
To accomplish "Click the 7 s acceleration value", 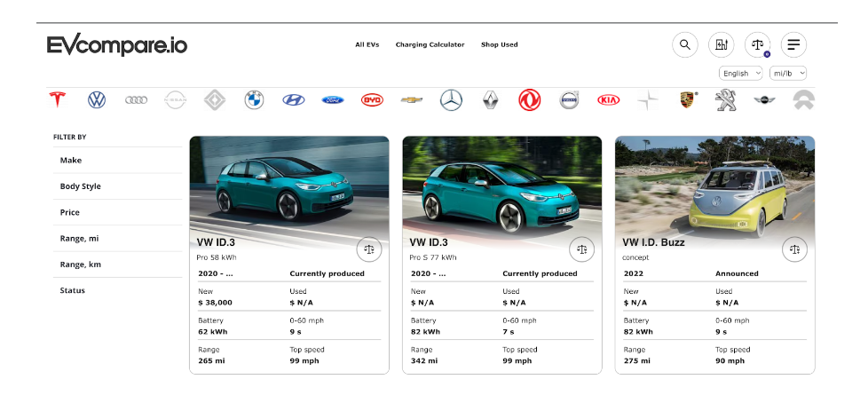I will tap(509, 332).
